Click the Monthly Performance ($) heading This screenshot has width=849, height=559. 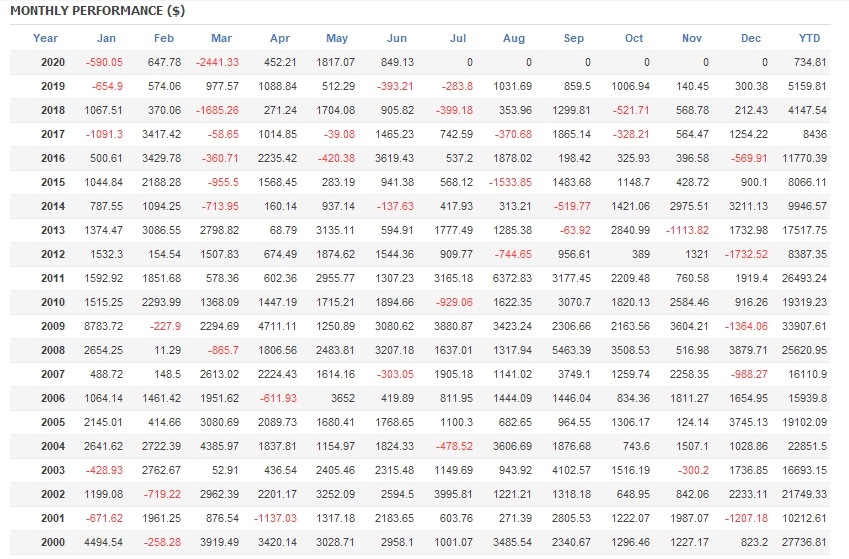[97, 11]
